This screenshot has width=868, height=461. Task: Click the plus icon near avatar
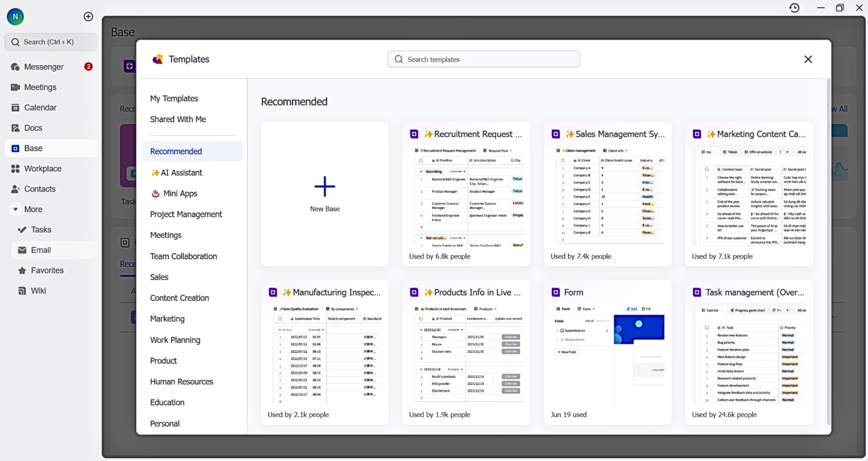click(x=88, y=17)
